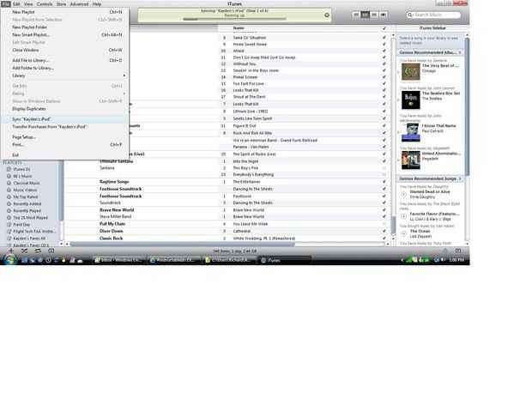Open the View menu
The width and height of the screenshot is (532, 399).
point(28,4)
